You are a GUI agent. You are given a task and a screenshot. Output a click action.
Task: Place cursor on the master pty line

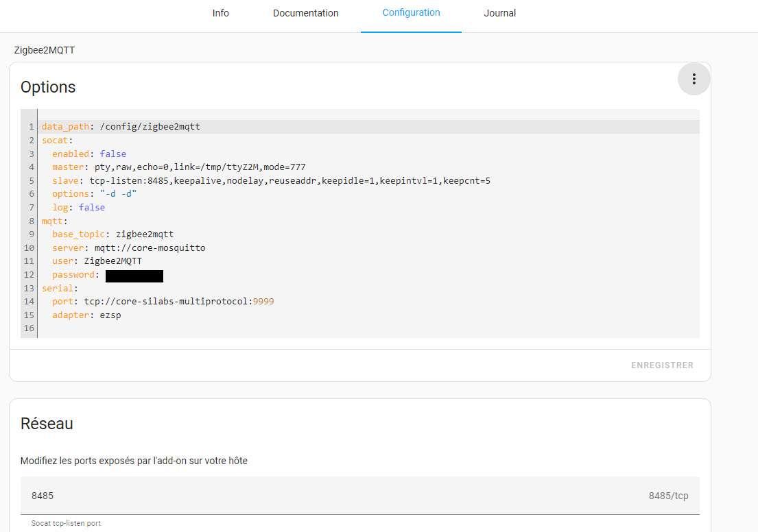(179, 167)
